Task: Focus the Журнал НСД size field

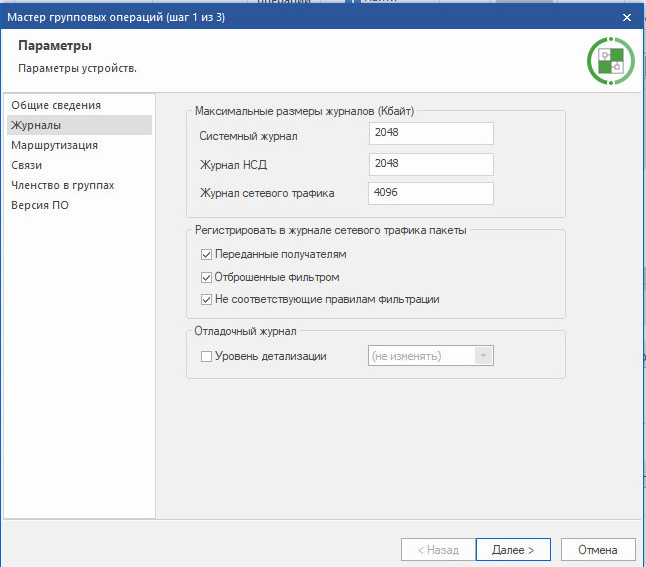Action: pyautogui.click(x=431, y=164)
